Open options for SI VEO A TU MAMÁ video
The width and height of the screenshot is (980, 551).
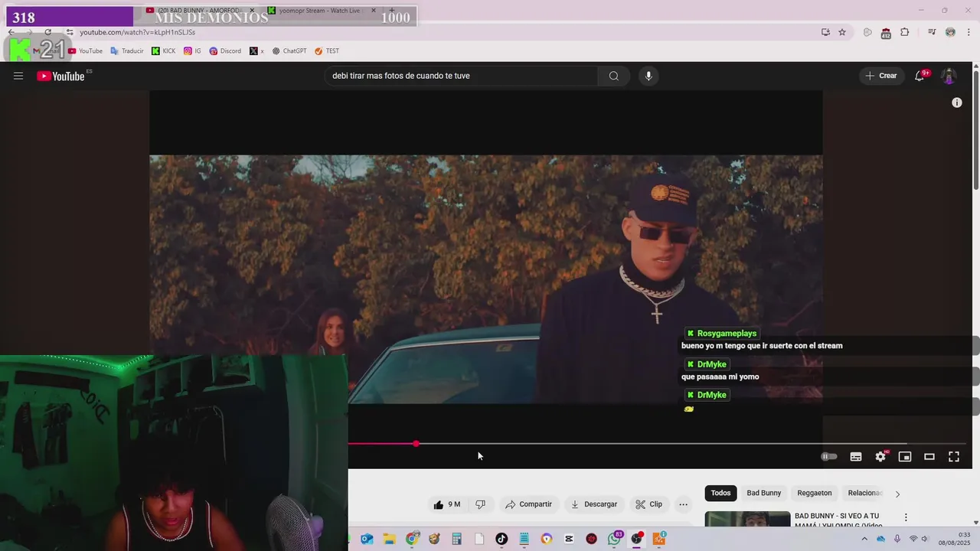pyautogui.click(x=906, y=518)
